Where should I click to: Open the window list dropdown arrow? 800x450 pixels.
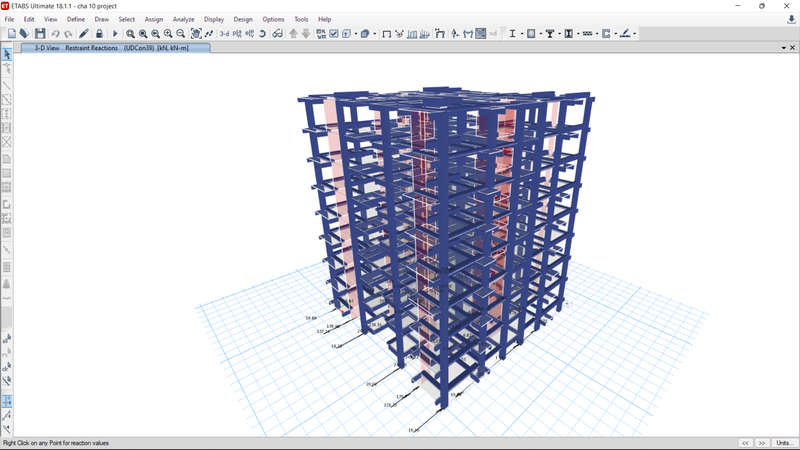pos(784,47)
